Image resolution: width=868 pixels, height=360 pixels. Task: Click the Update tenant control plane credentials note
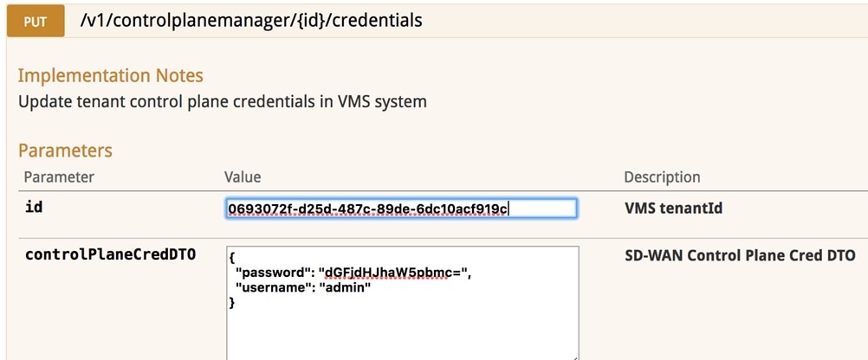coord(223,102)
